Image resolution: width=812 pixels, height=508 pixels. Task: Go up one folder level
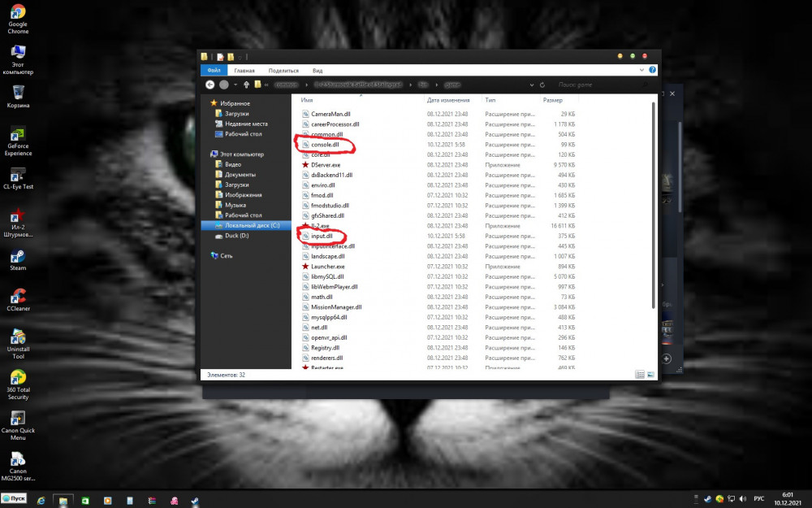(247, 85)
